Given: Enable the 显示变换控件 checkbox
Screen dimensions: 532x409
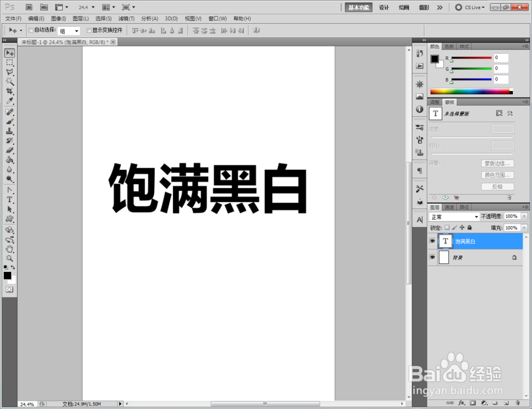Looking at the screenshot, I should pyautogui.click(x=89, y=30).
